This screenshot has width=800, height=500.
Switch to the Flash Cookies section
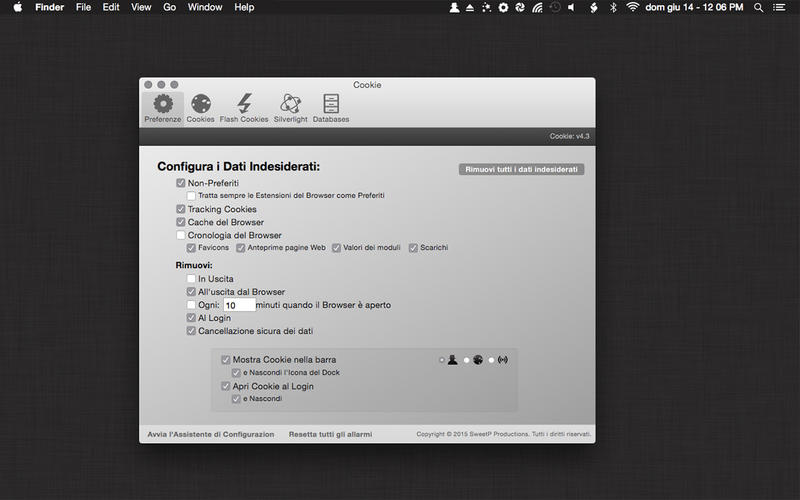244,108
